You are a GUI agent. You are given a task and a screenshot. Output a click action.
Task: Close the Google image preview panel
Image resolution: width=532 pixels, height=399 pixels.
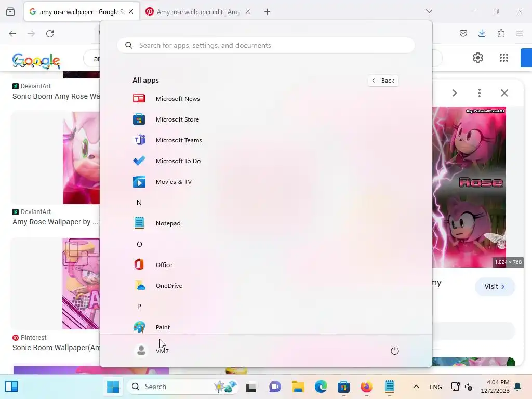click(x=504, y=93)
